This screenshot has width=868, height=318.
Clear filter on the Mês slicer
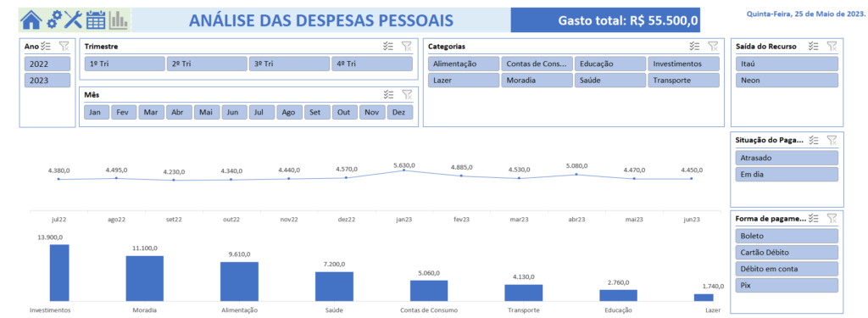[407, 95]
